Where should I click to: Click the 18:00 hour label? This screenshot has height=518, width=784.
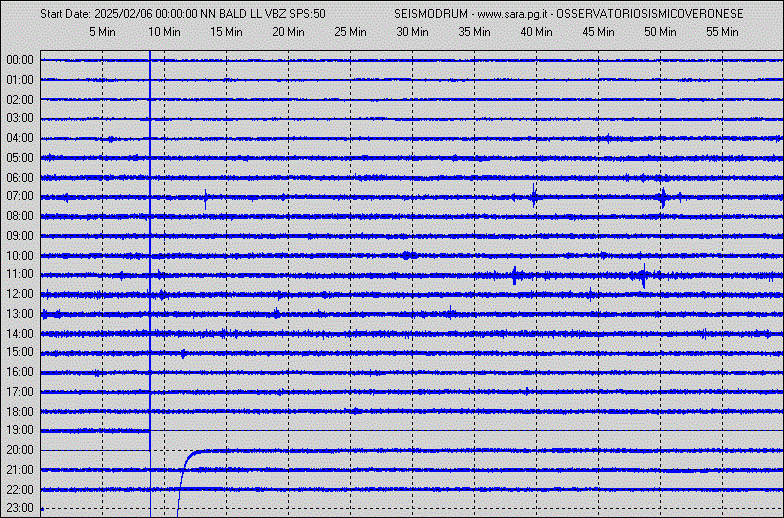coord(20,412)
